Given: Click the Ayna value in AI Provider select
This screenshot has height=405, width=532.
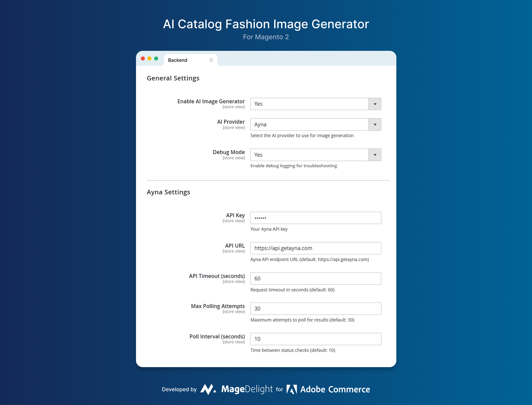Looking at the screenshot, I should [x=260, y=125].
